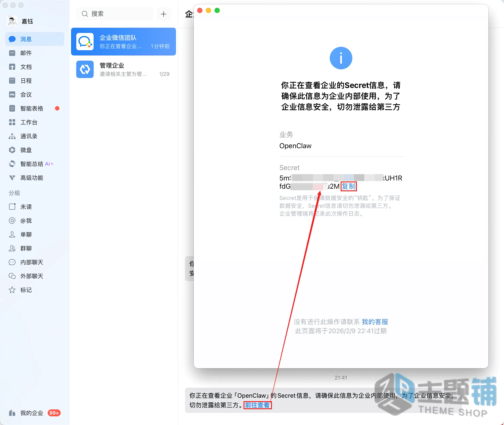Viewport: 504px width, 425px height.
Task: Click the 21:41 message timestamp
Action: click(341, 378)
